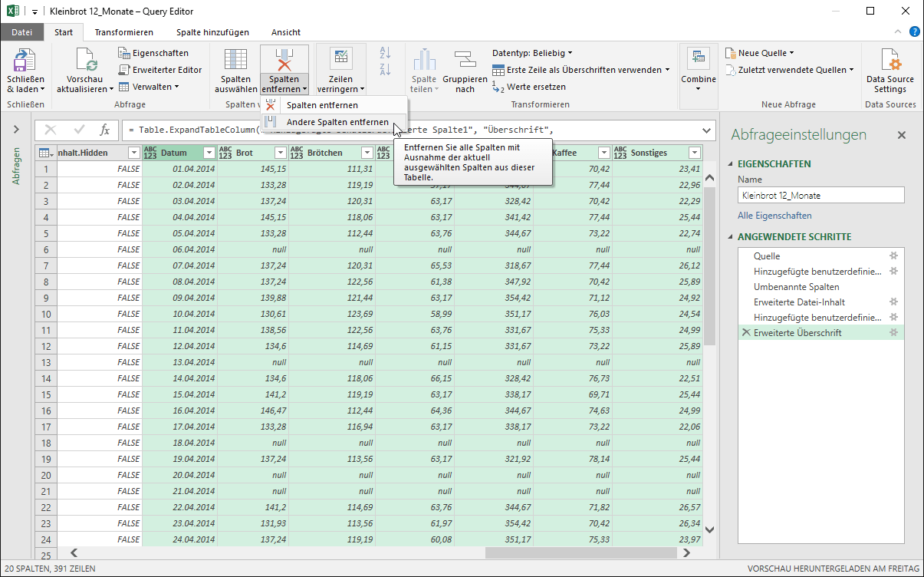924x577 pixels.
Task: Click the Alle Eigenschaften link
Action: [774, 216]
